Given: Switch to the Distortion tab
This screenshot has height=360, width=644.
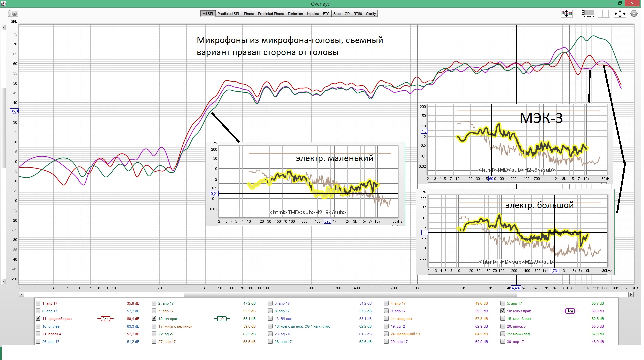Looking at the screenshot, I should pos(295,14).
